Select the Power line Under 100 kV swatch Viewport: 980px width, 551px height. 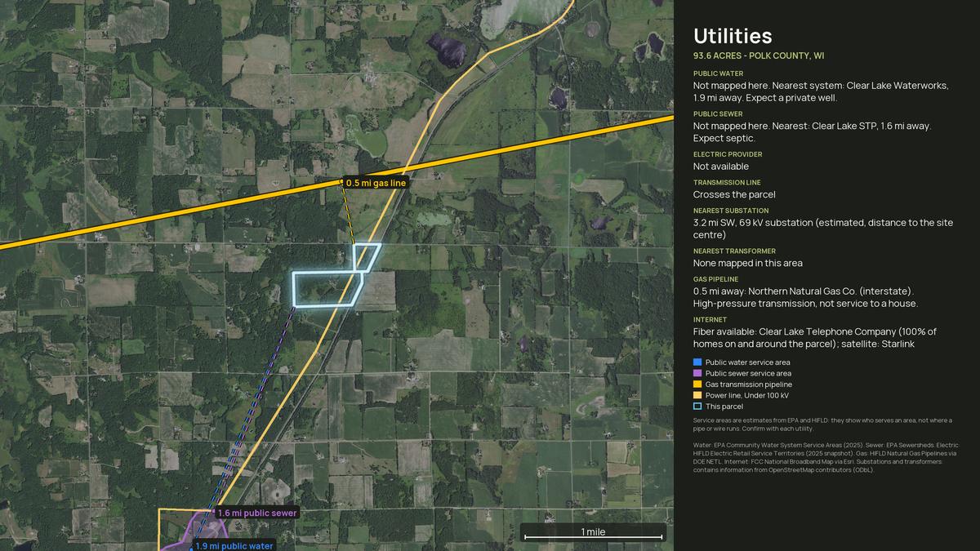point(697,395)
